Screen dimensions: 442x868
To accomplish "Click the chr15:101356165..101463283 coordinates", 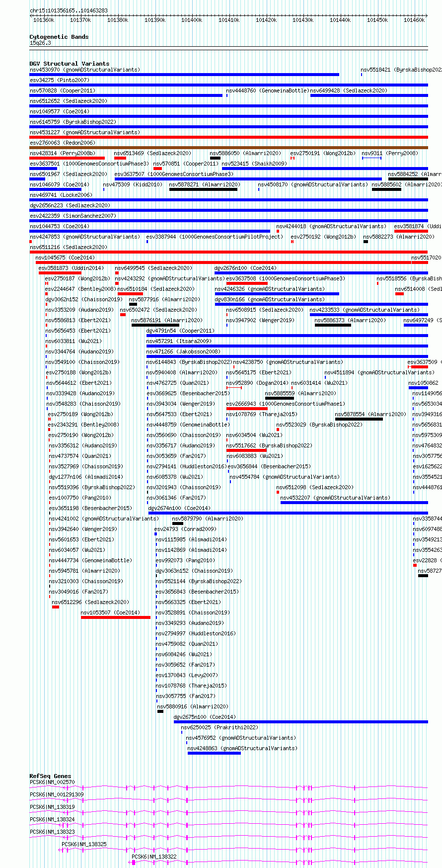I will pyautogui.click(x=69, y=10).
